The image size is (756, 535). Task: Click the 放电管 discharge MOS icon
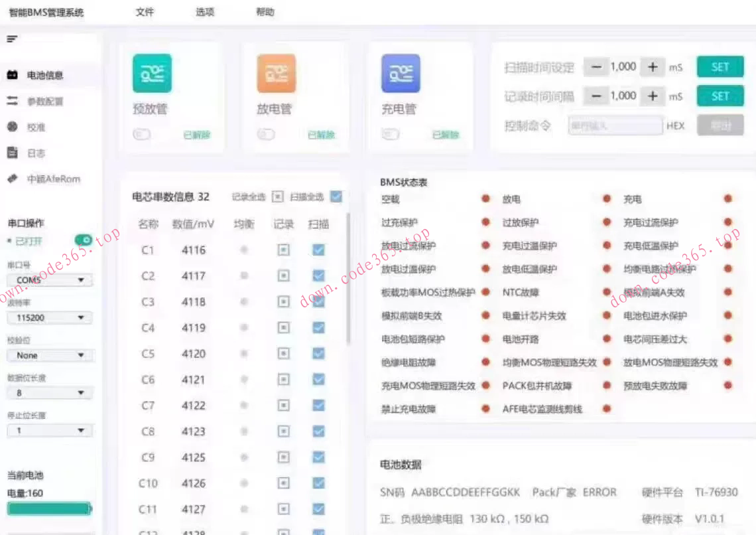click(276, 73)
